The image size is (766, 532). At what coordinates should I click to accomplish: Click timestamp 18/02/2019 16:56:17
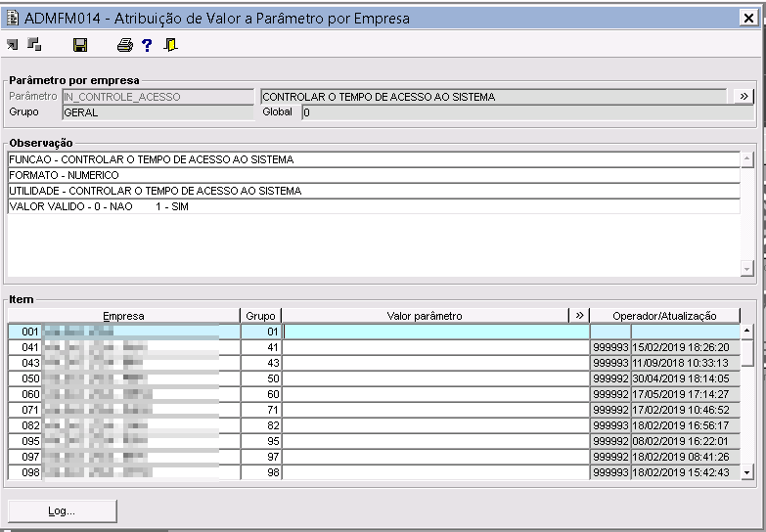pyautogui.click(x=686, y=425)
